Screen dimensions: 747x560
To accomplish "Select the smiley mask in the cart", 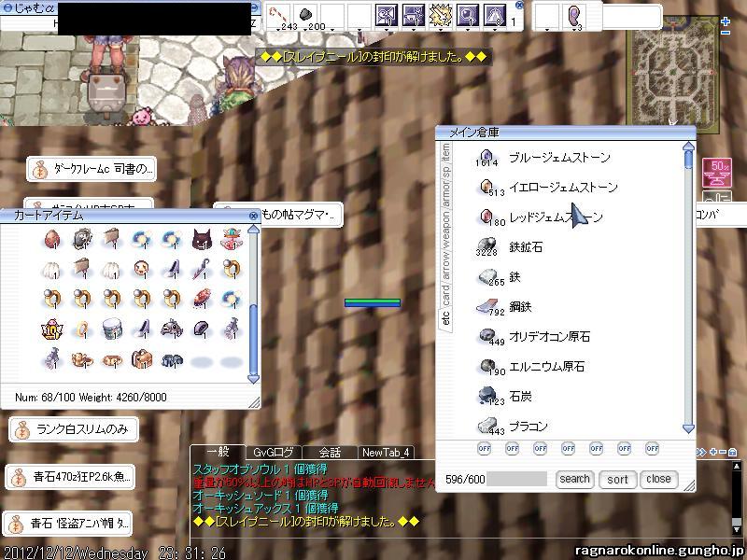I will (x=142, y=269).
